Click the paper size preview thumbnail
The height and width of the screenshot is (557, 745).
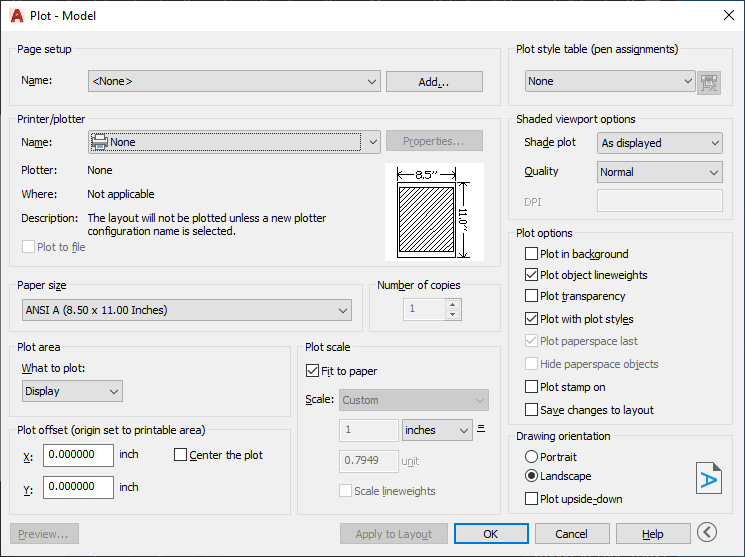pyautogui.click(x=433, y=213)
